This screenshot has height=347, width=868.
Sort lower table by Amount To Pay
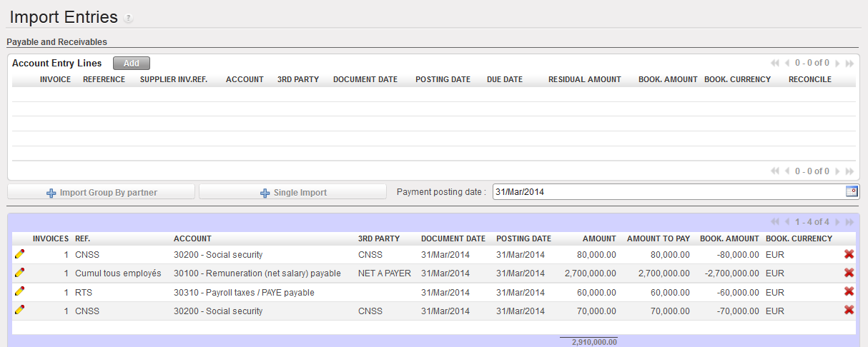tap(658, 238)
